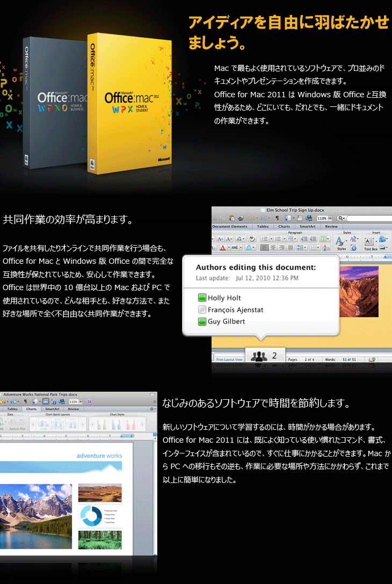Click yellow text highlight button

click(x=234, y=248)
